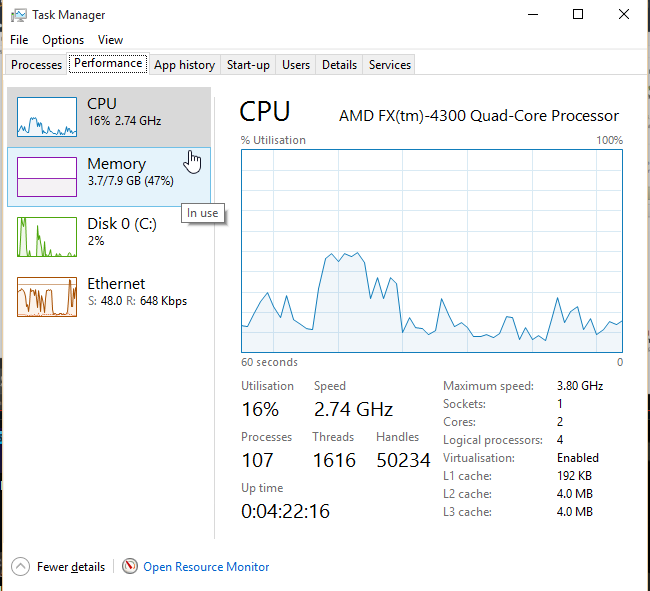650x591 pixels.
Task: Click the Open Resource Monitor link
Action: 206,567
